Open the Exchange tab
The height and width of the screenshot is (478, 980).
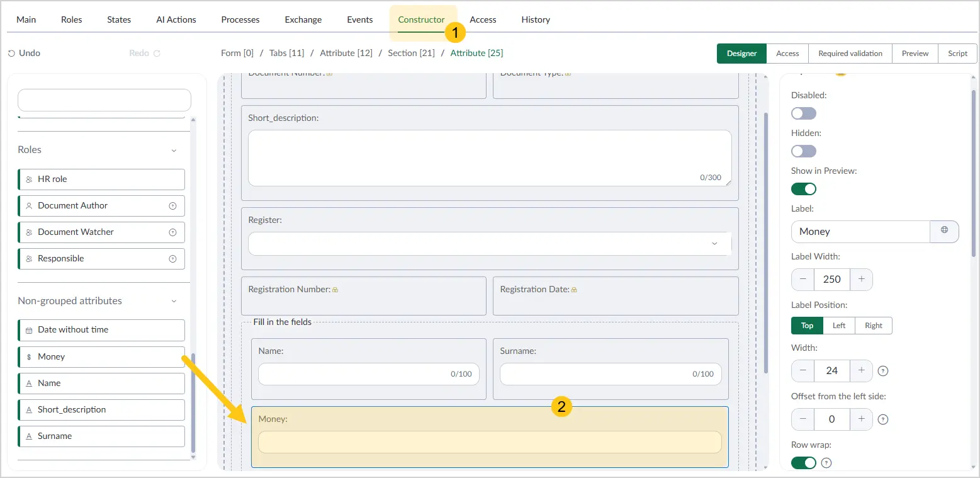point(303,20)
